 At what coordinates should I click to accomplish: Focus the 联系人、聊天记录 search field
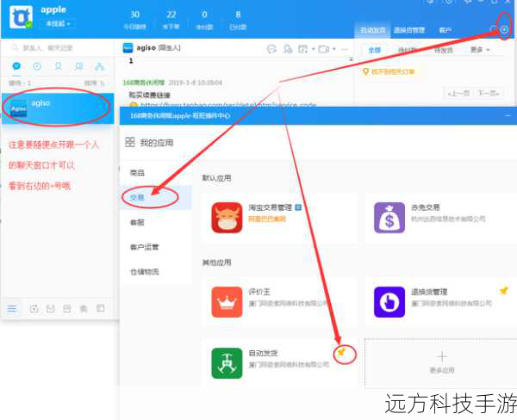point(58,48)
